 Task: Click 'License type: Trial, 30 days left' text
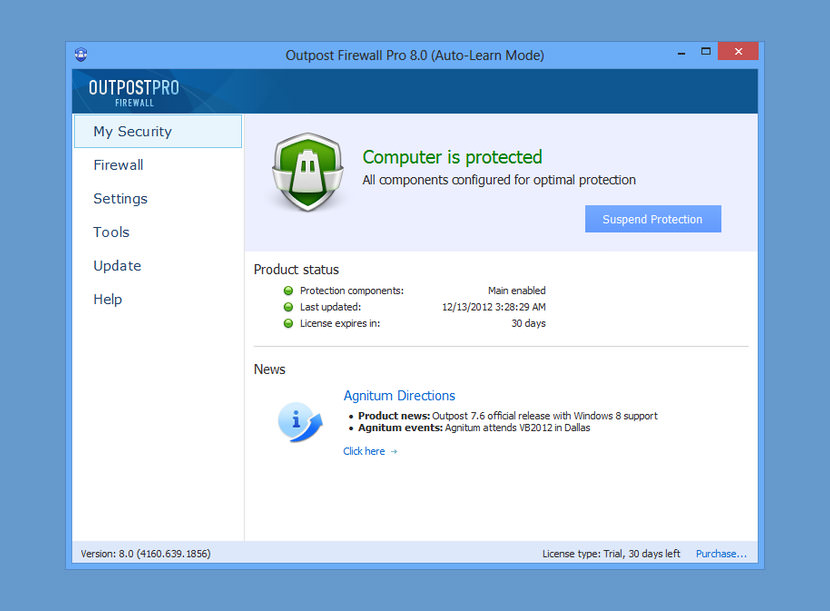pos(611,554)
